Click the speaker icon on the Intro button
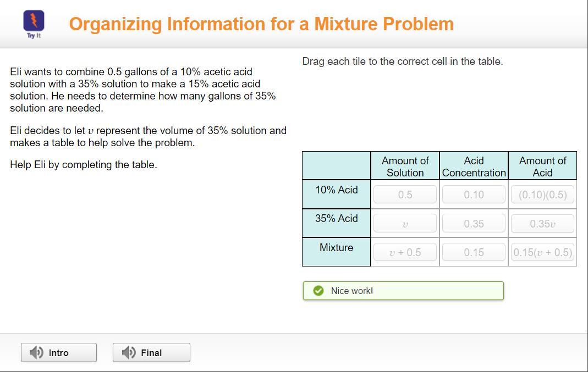Screen dimensions: 588x372 pyautogui.click(x=36, y=353)
